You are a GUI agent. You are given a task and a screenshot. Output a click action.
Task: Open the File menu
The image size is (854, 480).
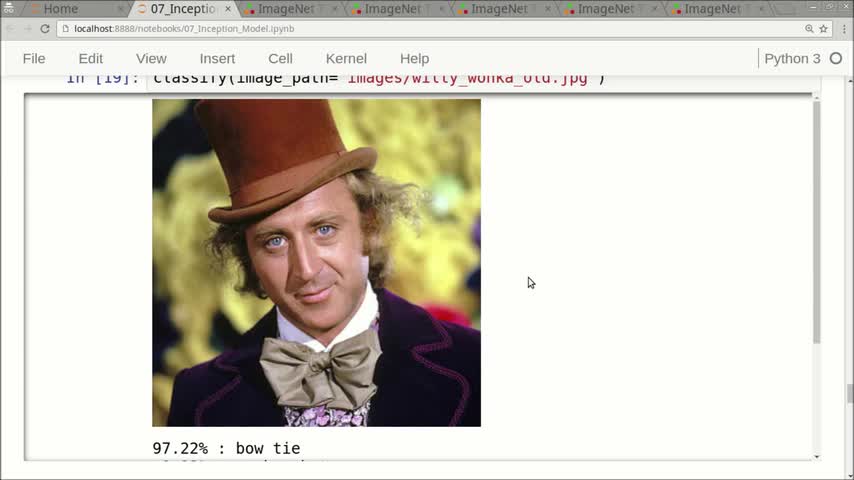pyautogui.click(x=34, y=58)
